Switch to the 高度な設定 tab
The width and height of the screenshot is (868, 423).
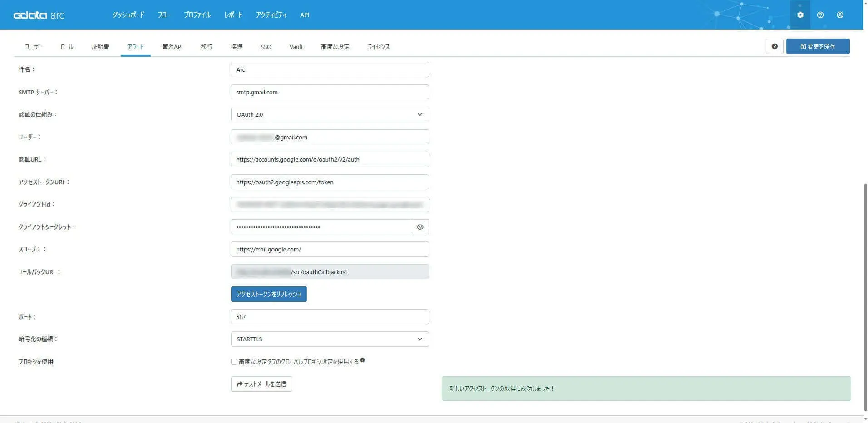[x=335, y=47]
